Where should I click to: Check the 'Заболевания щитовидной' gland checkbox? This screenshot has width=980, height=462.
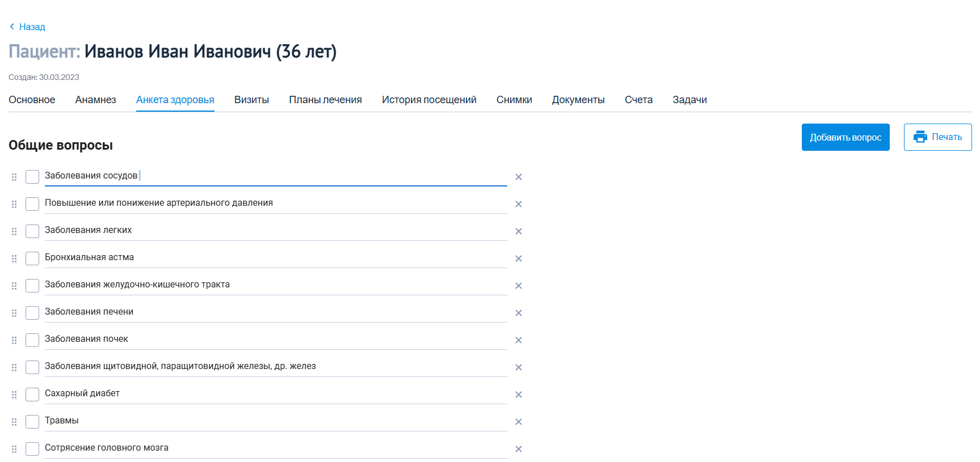(x=32, y=367)
